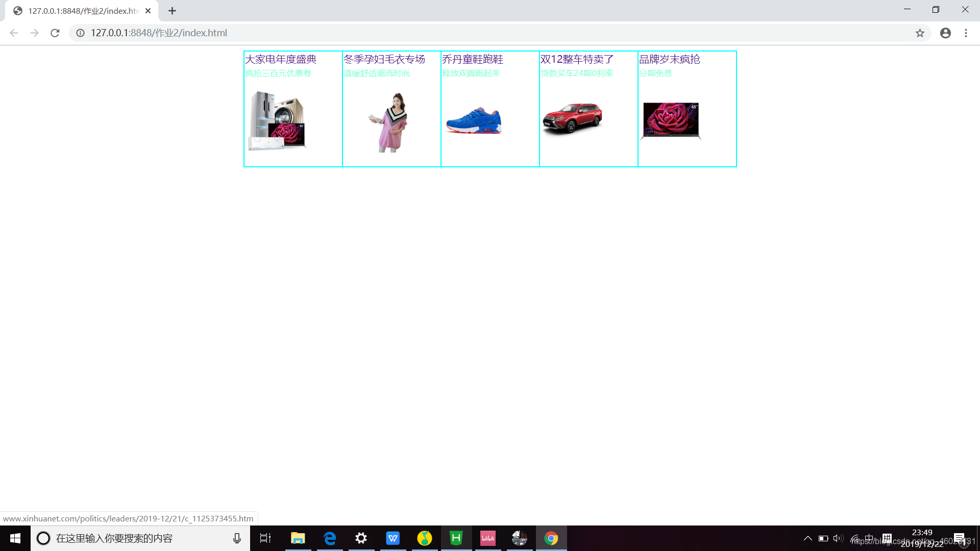Open Task View on the taskbar
980x551 pixels.
pos(265,538)
